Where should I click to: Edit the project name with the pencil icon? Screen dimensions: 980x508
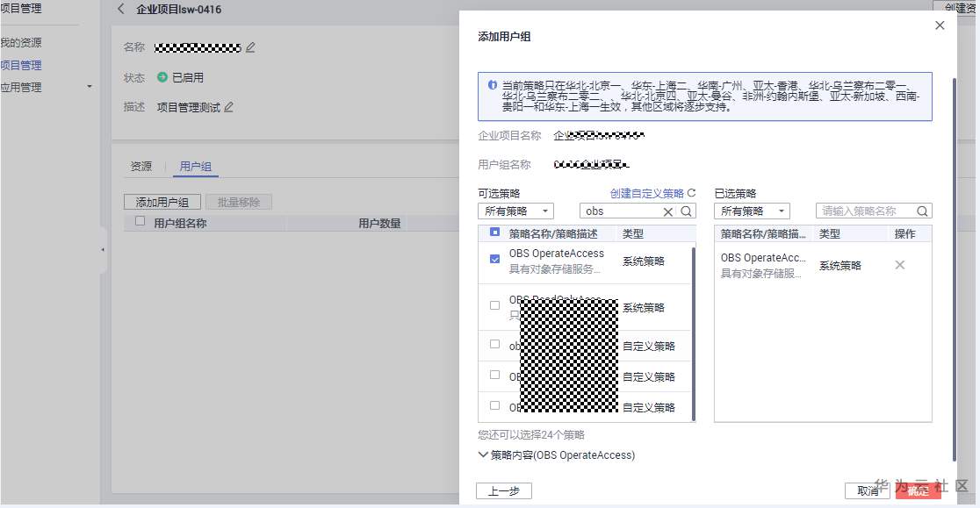250,47
